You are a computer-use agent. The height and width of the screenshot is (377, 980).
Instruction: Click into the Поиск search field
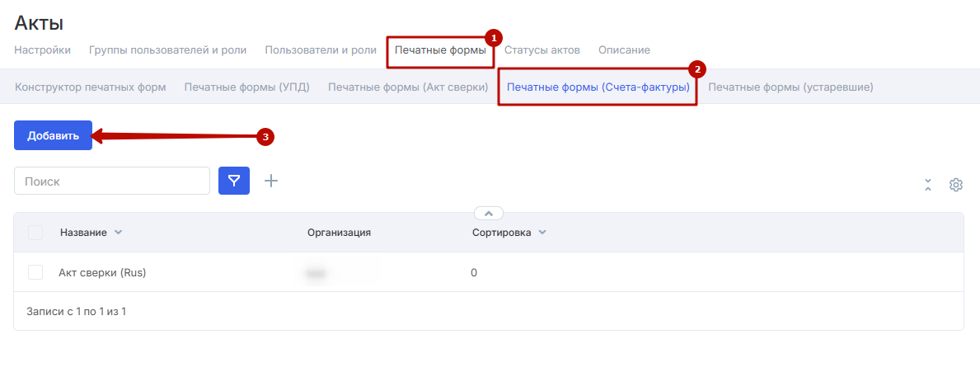tap(112, 181)
